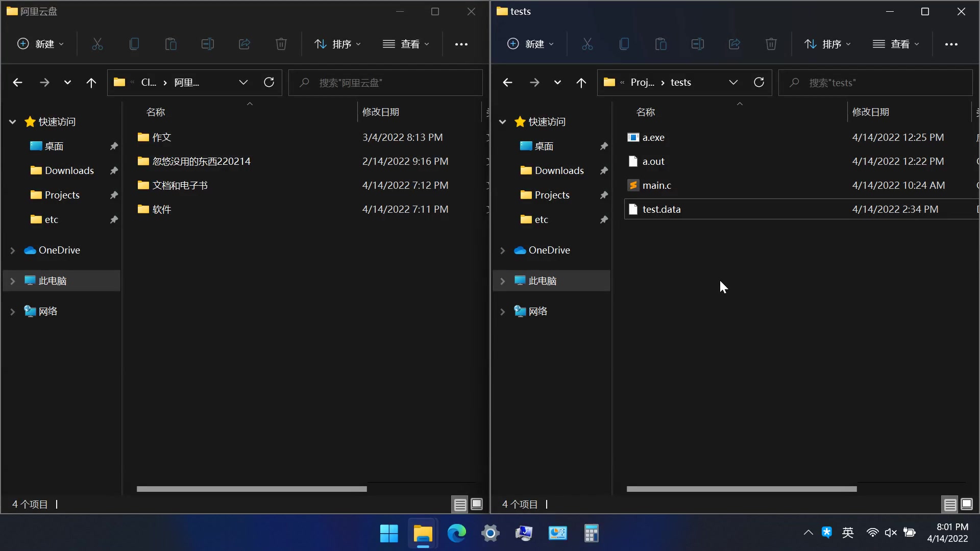This screenshot has width=980, height=551.
Task: Click the 新建 new button in tests window
Action: [x=530, y=44]
